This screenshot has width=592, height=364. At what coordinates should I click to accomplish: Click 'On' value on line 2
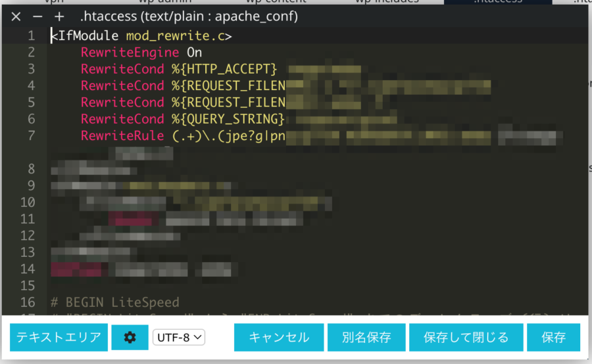tap(195, 53)
